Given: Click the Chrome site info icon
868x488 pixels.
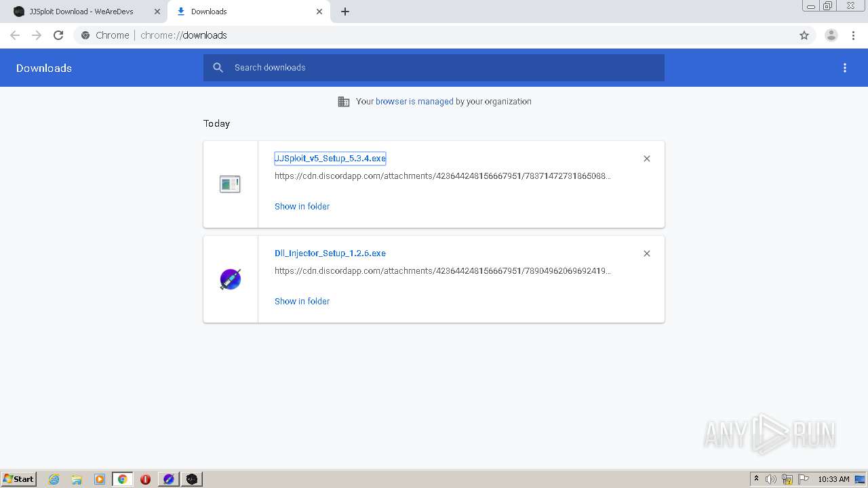Looking at the screenshot, I should pyautogui.click(x=85, y=35).
